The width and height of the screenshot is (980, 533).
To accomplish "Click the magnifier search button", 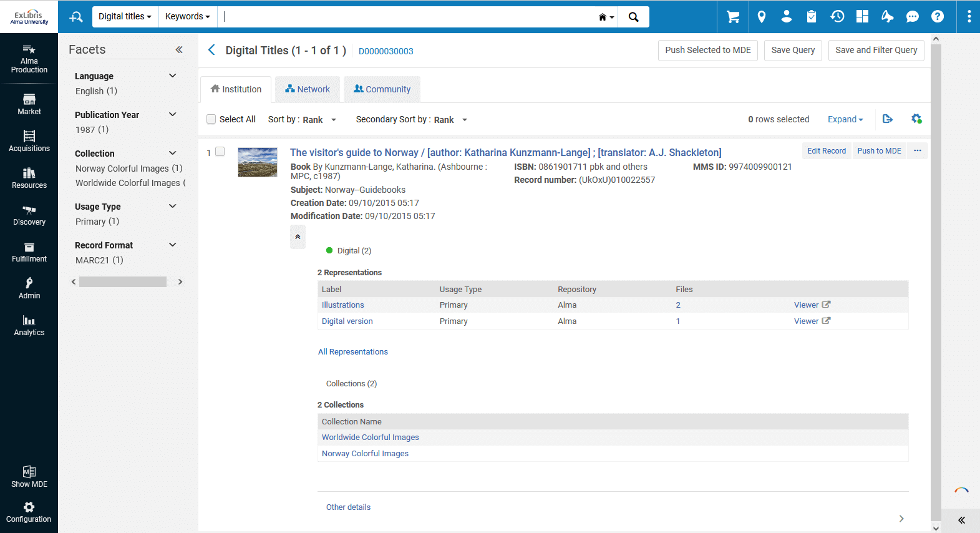I will point(633,17).
